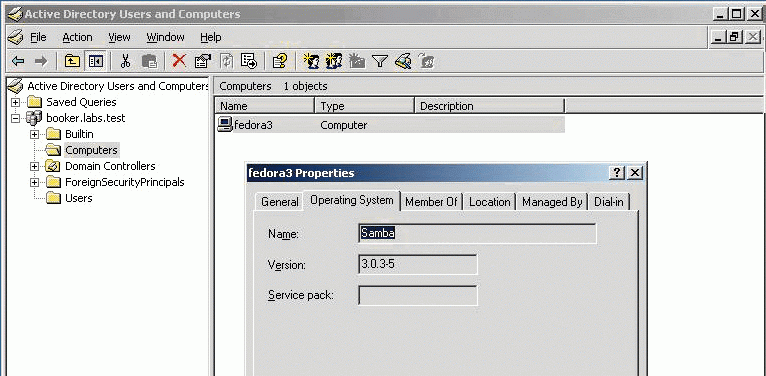Viewport: 766px width, 376px height.
Task: Toggle Show/Hide Console Tree button
Action: pos(95,61)
